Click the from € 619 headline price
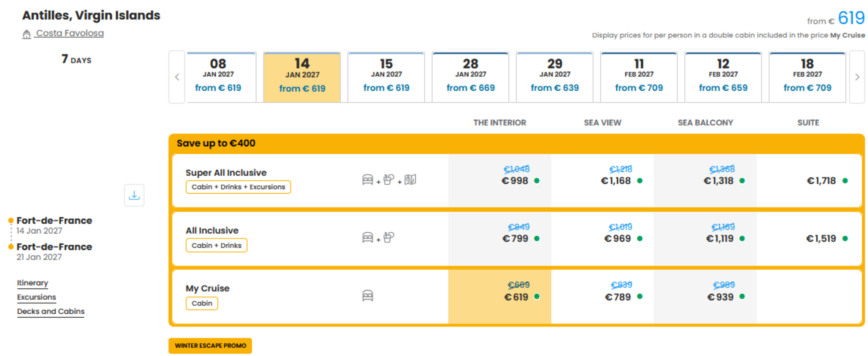 coord(836,19)
